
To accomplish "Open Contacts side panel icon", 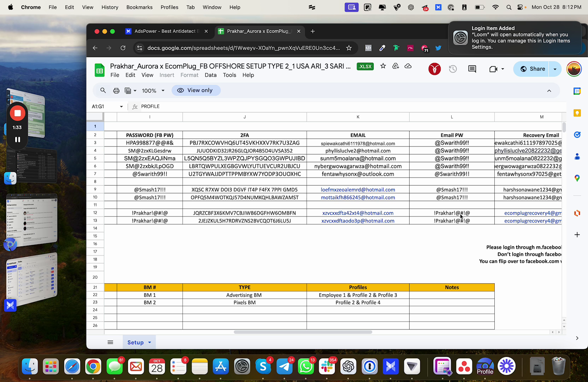I will pyautogui.click(x=577, y=156).
